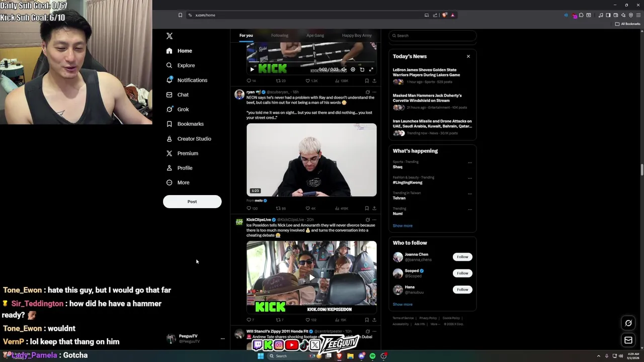Screen dimensions: 644x362
Task: Open Creator Studio from sidebar
Action: click(189, 139)
